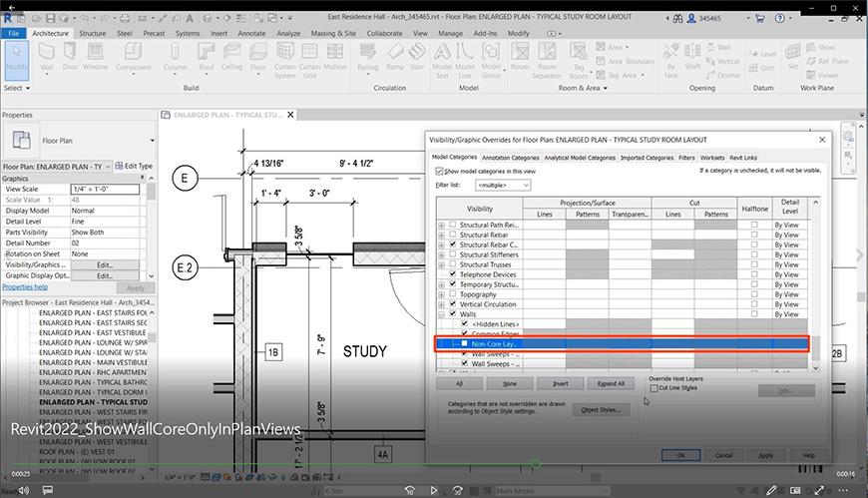Expand the Vertical Circulation category
The width and height of the screenshot is (868, 498).
click(x=442, y=304)
